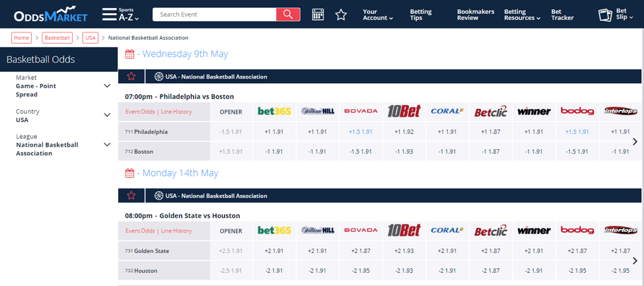Open the Sports A-Z hamburger menu
The width and height of the screenshot is (644, 286).
coord(109,14)
